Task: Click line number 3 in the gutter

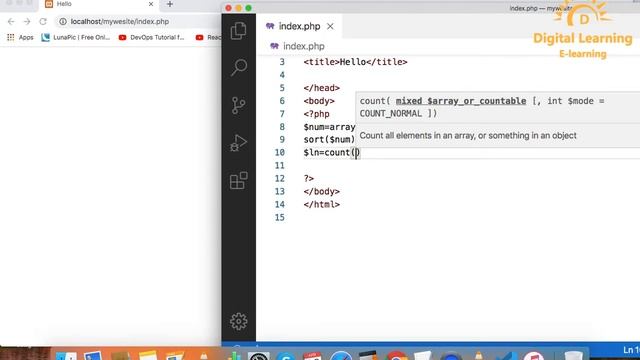Action: tap(282, 62)
